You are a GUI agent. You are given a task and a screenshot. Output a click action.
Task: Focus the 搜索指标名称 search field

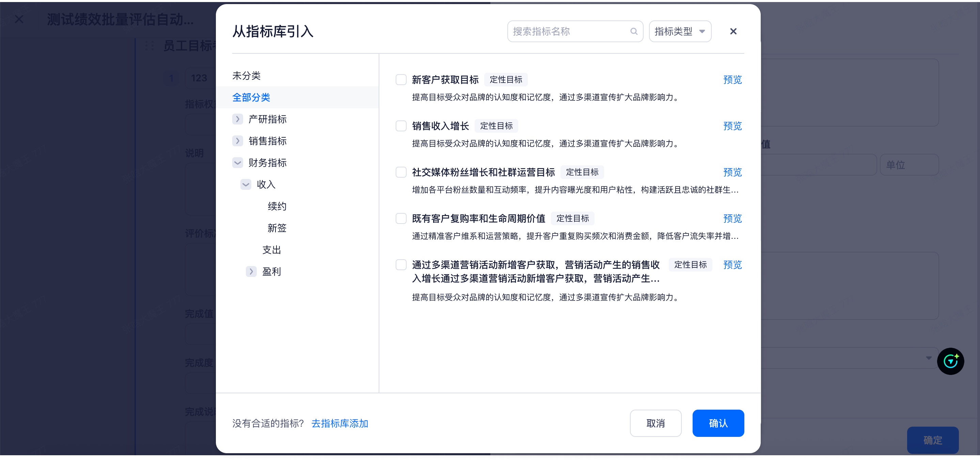(569, 31)
